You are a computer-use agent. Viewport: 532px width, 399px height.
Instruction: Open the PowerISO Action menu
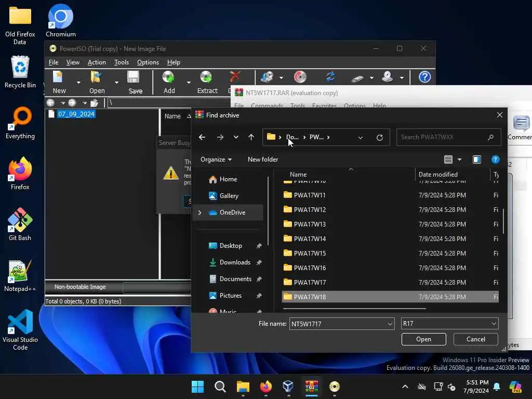(x=97, y=62)
